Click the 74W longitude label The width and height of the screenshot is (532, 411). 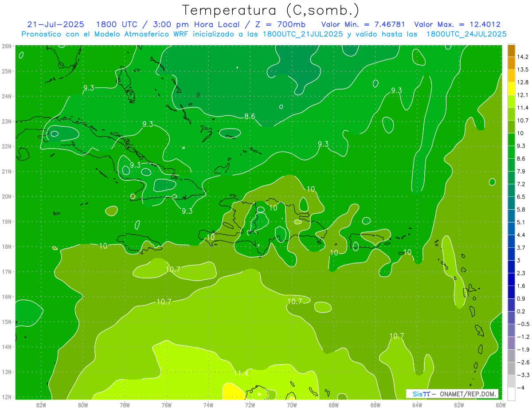pyautogui.click(x=208, y=405)
